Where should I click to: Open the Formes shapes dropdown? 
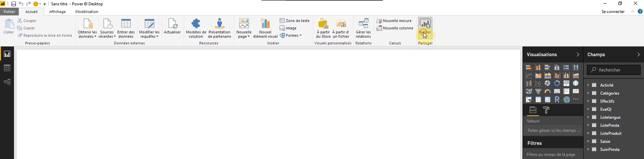point(291,35)
